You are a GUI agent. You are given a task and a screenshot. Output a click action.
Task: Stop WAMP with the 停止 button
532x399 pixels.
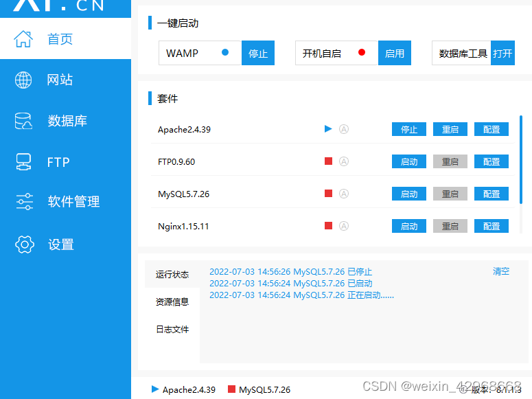258,53
